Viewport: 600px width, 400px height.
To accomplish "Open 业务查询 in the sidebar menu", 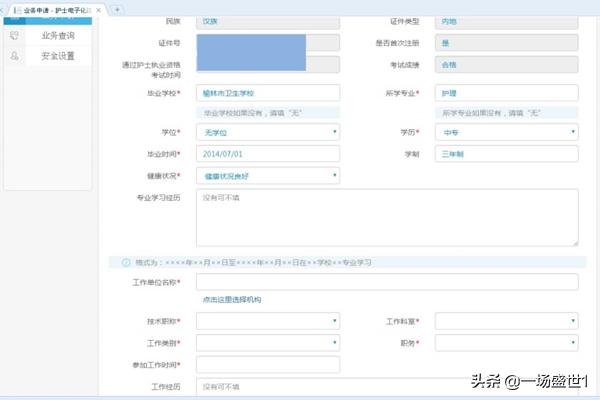I will 57,35.
